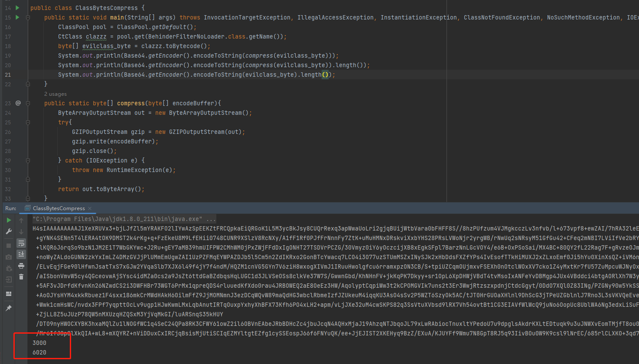This screenshot has width=639, height=364.
Task: Toggle scroll to end of console
Action: coord(21,254)
